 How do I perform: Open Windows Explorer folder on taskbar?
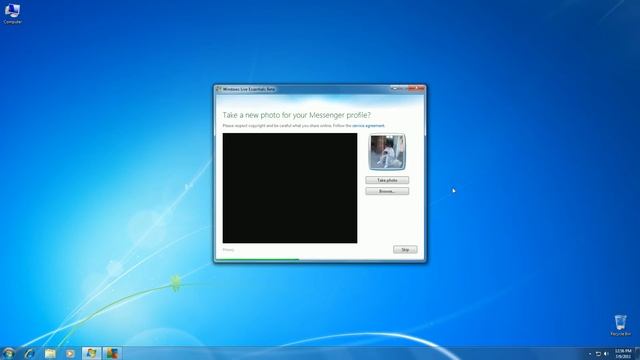pyautogui.click(x=50, y=353)
